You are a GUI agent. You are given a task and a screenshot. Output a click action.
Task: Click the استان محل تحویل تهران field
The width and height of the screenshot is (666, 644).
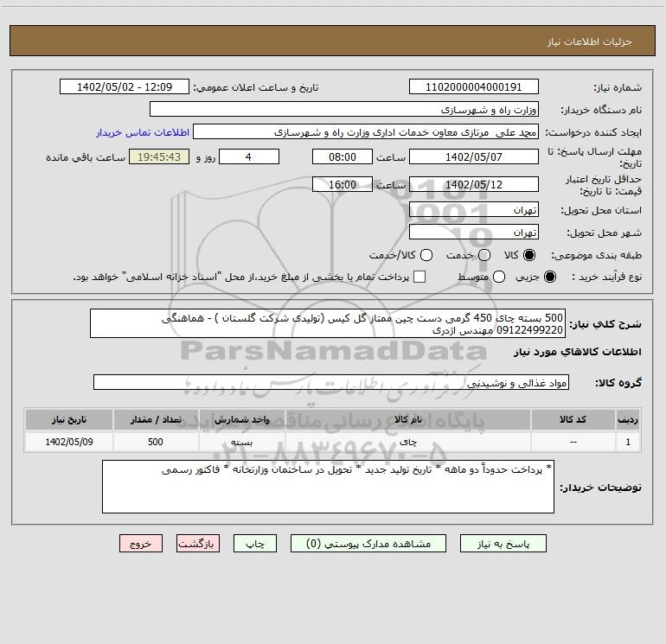click(474, 210)
